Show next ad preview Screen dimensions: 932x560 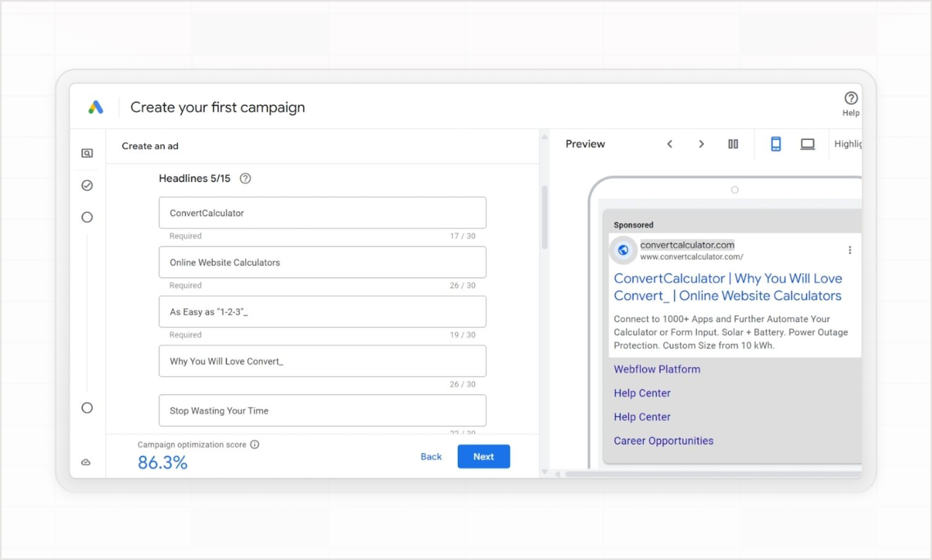coord(701,144)
